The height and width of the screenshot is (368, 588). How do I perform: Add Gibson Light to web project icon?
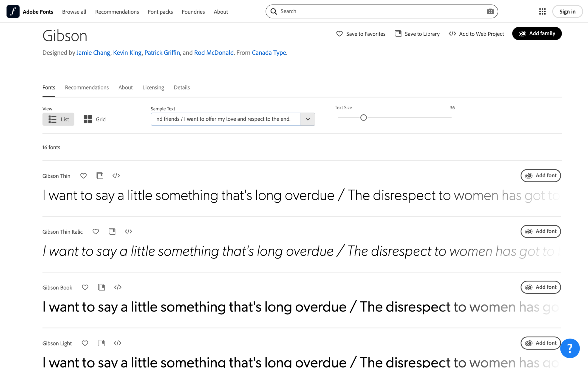[118, 343]
